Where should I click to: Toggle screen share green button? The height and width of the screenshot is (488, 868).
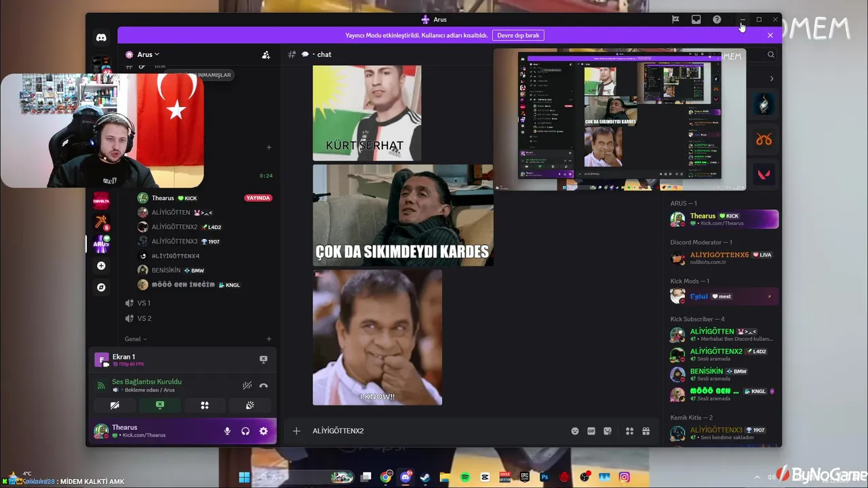pos(160,405)
